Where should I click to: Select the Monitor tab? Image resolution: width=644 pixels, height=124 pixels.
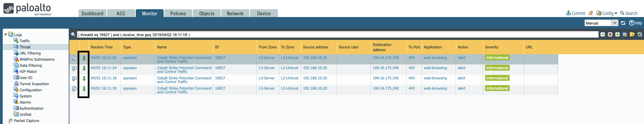pyautogui.click(x=149, y=13)
